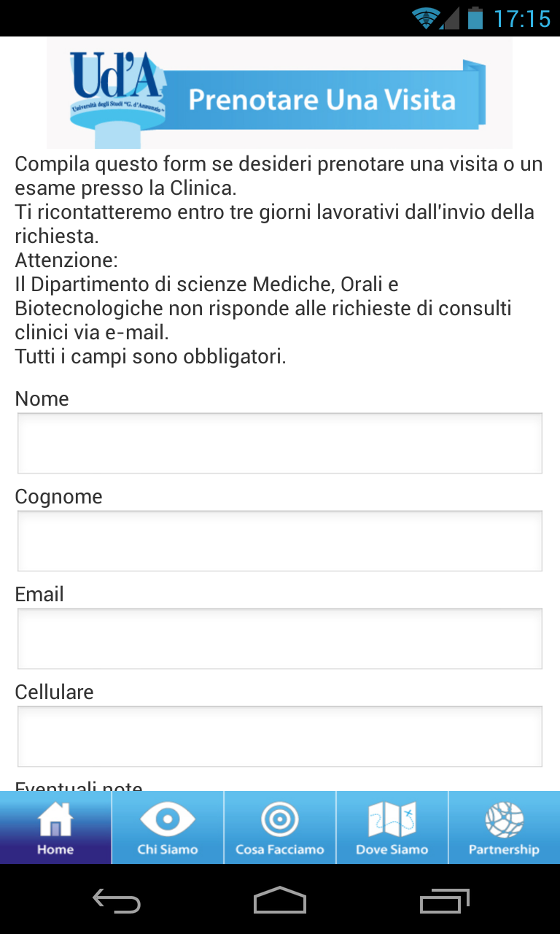Focus the Cellulare input field
This screenshot has height=934, width=560.
click(x=280, y=736)
